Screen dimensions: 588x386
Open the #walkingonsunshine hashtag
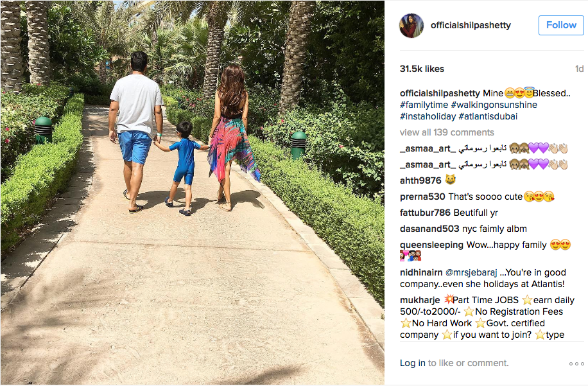494,105
